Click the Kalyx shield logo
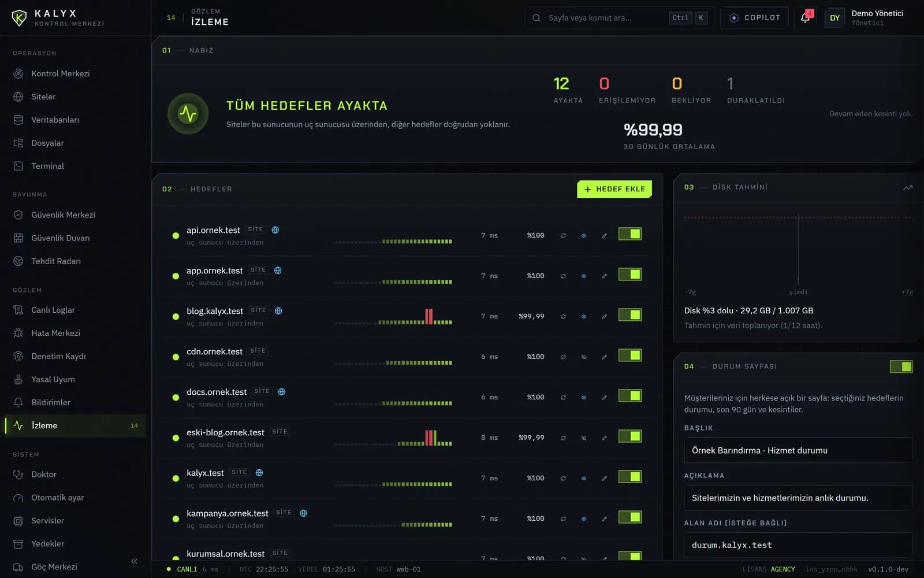This screenshot has width=924, height=578. (19, 18)
